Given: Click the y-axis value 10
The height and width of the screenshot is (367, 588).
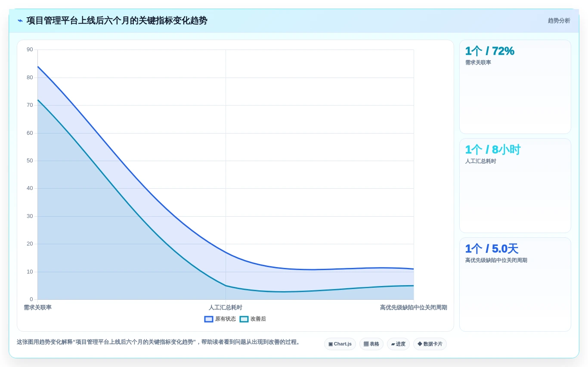Looking at the screenshot, I should tap(30, 272).
